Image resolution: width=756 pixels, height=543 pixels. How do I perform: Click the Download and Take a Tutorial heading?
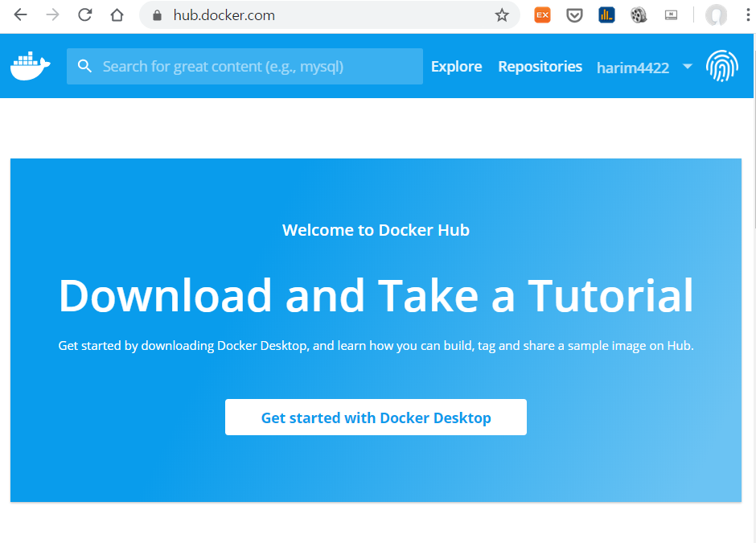click(376, 295)
